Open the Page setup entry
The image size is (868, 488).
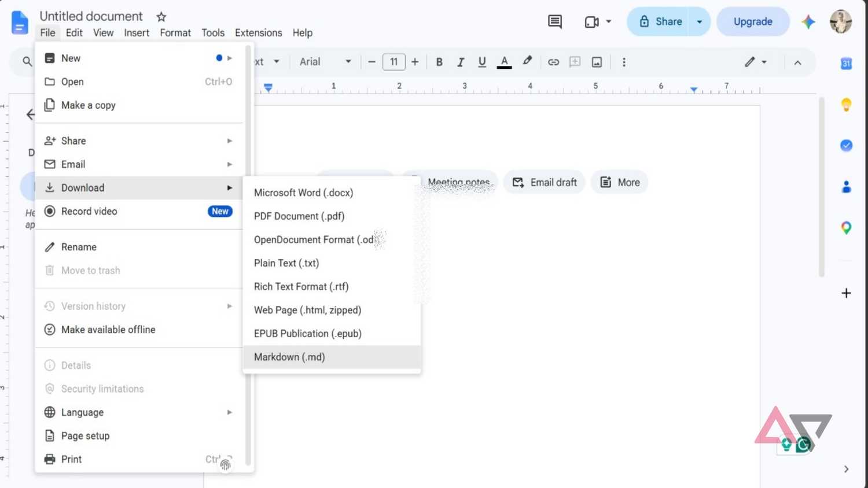tap(139, 436)
